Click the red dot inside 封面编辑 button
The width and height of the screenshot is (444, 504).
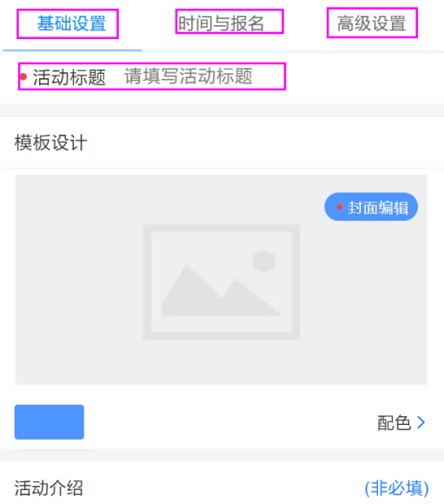pos(340,207)
